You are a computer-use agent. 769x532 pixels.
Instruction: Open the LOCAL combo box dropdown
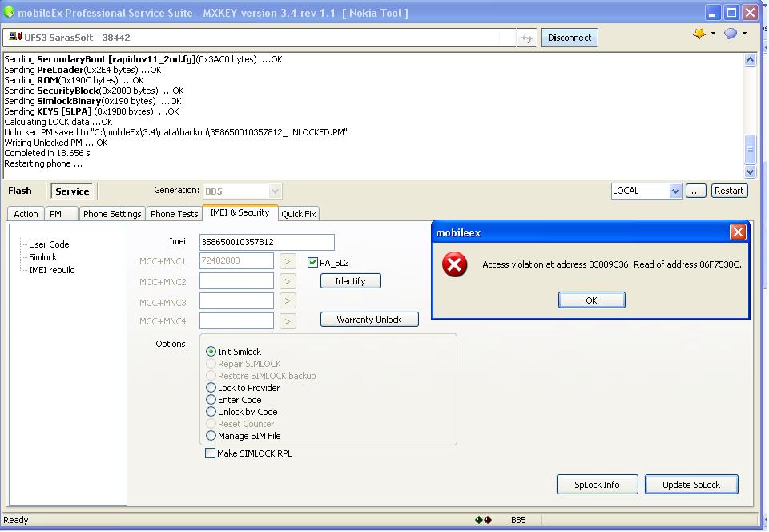tap(675, 191)
